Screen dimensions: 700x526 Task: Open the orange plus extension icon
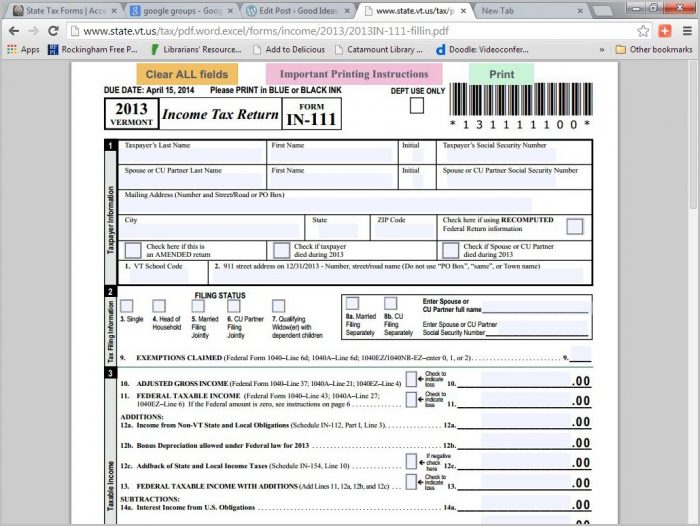[x=665, y=31]
